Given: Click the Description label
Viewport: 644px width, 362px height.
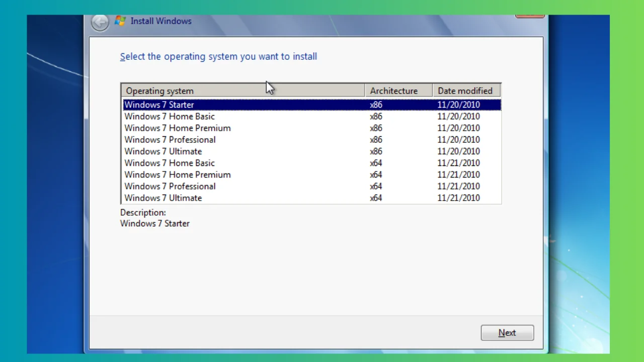Looking at the screenshot, I should [143, 212].
